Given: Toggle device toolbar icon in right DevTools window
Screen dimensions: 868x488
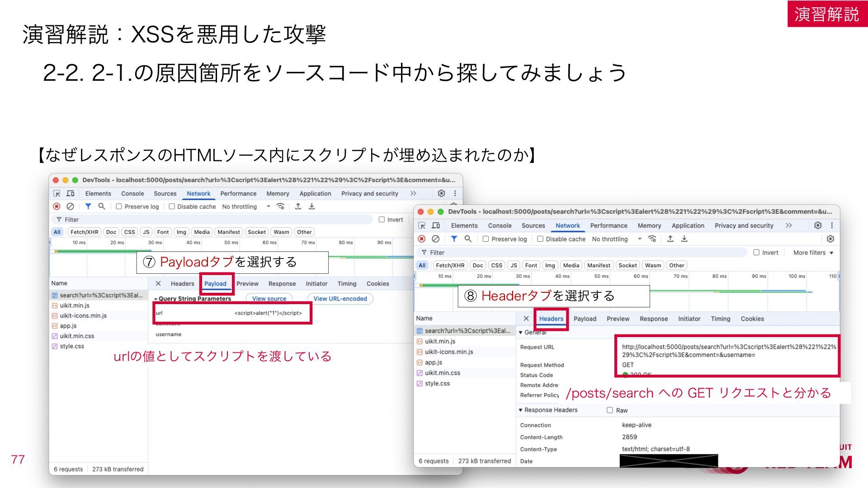Looking at the screenshot, I should tap(436, 225).
